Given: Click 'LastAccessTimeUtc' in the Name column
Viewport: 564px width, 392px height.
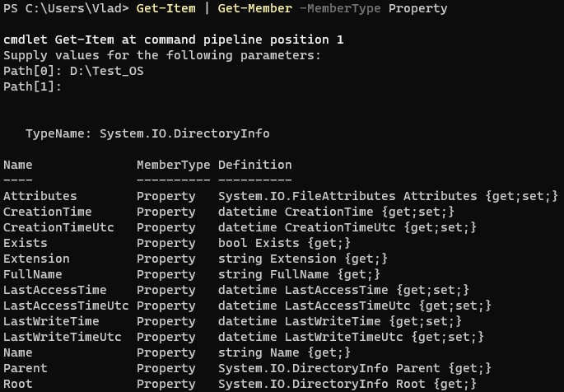Looking at the screenshot, I should [x=66, y=306].
